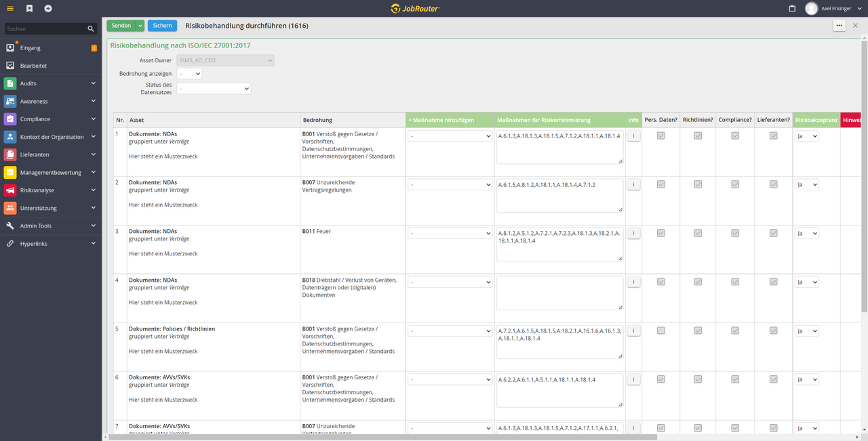This screenshot has width=868, height=441.
Task: Click the green Senden button
Action: [x=121, y=25]
